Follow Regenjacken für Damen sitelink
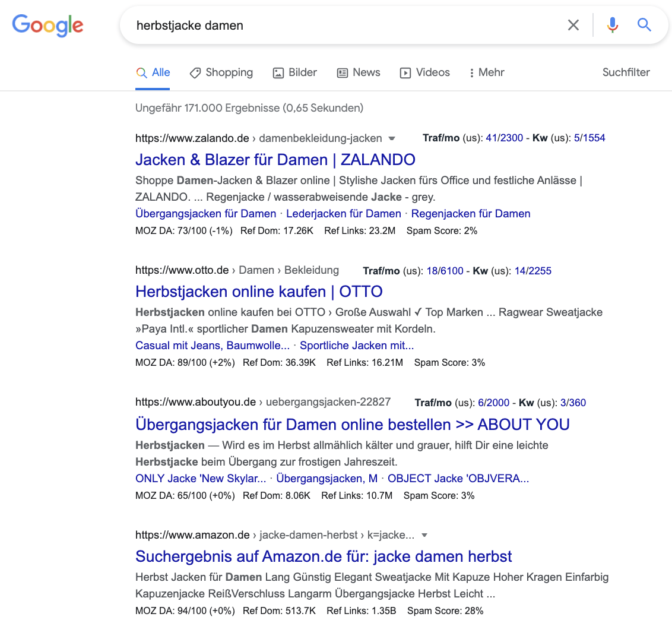672x620 pixels. 471,214
